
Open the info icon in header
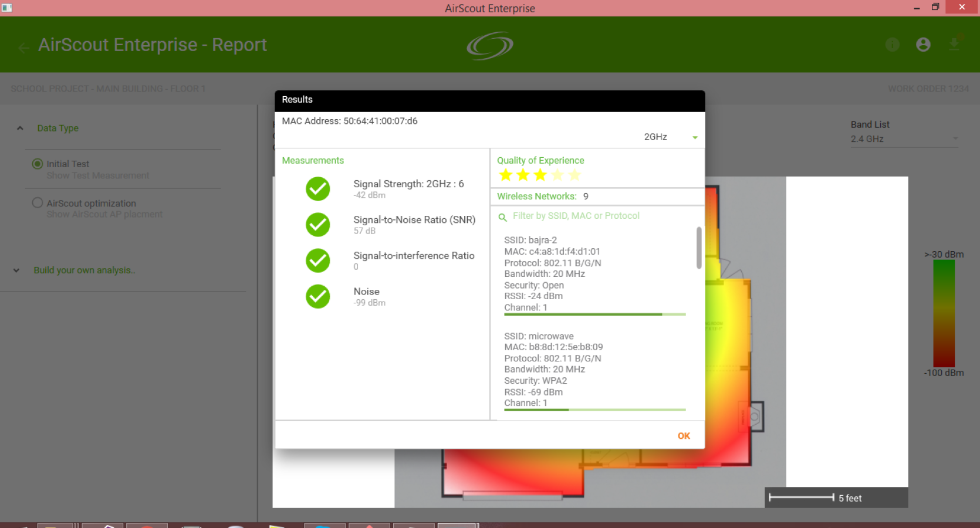(892, 45)
